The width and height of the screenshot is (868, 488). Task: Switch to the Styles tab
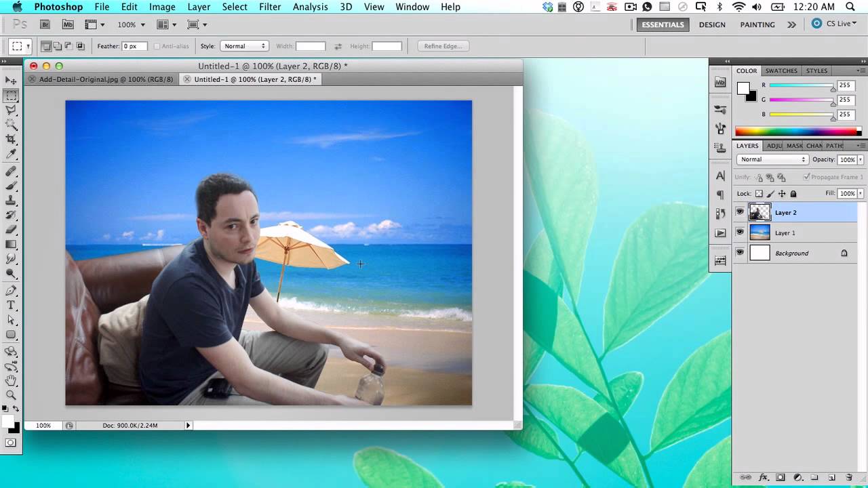pos(816,70)
